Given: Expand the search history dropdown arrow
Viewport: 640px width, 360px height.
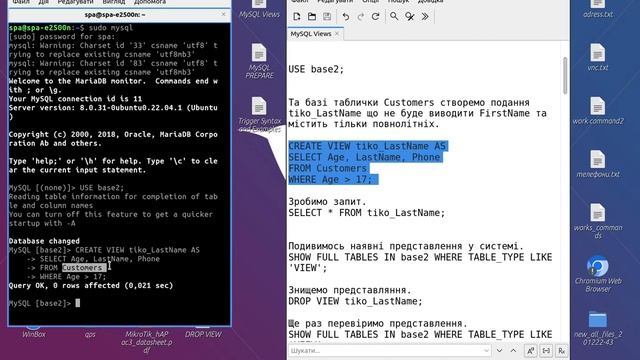Looking at the screenshot, I should tap(486, 351).
